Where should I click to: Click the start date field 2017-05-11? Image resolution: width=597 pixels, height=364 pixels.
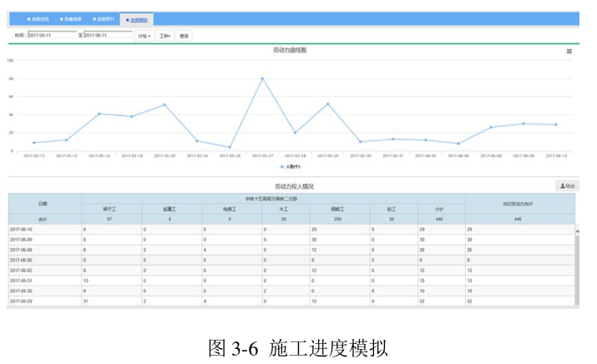pos(52,35)
